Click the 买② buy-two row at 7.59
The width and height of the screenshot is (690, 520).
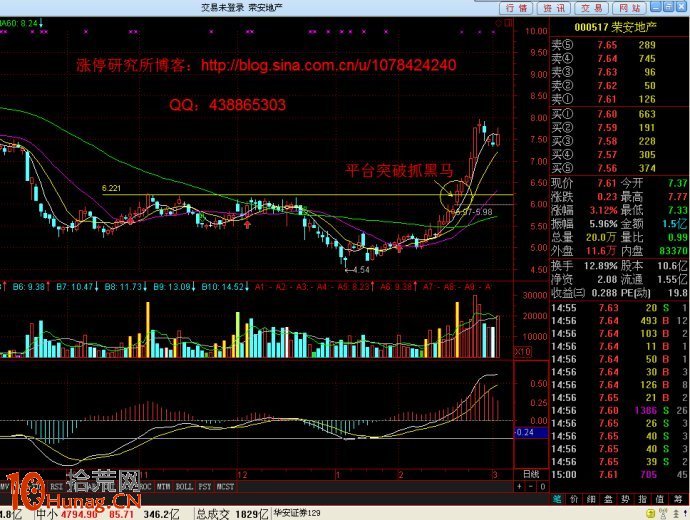[x=619, y=128]
